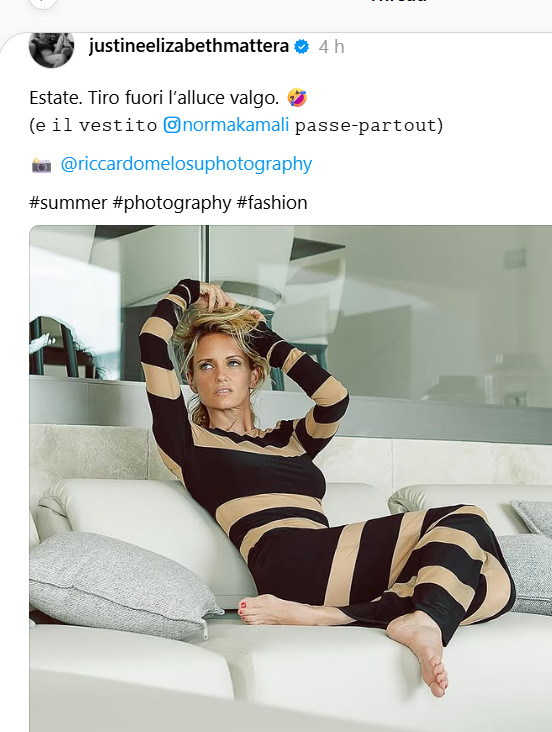
Task: Click the partially visible Thread page title
Action: coord(399,2)
